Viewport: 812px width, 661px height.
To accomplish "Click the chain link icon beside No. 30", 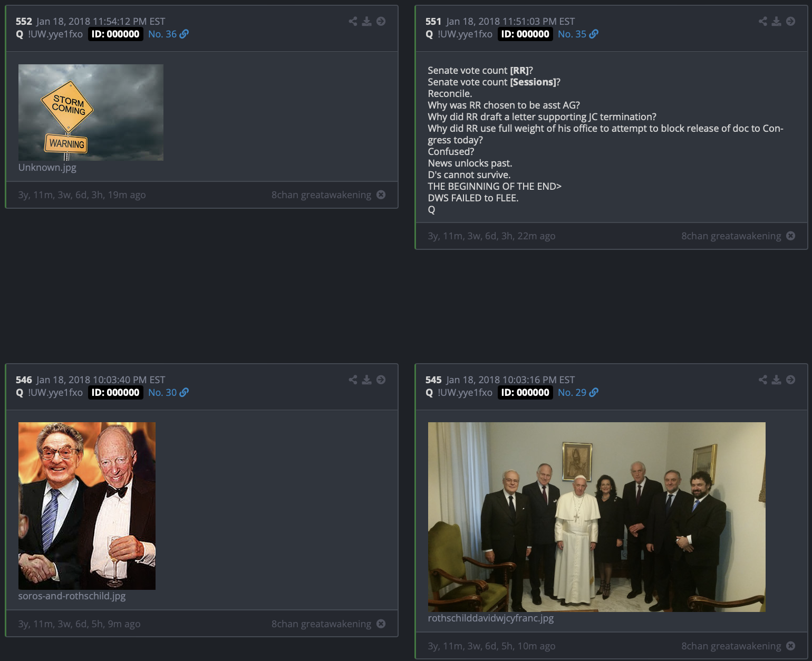I will (x=184, y=392).
